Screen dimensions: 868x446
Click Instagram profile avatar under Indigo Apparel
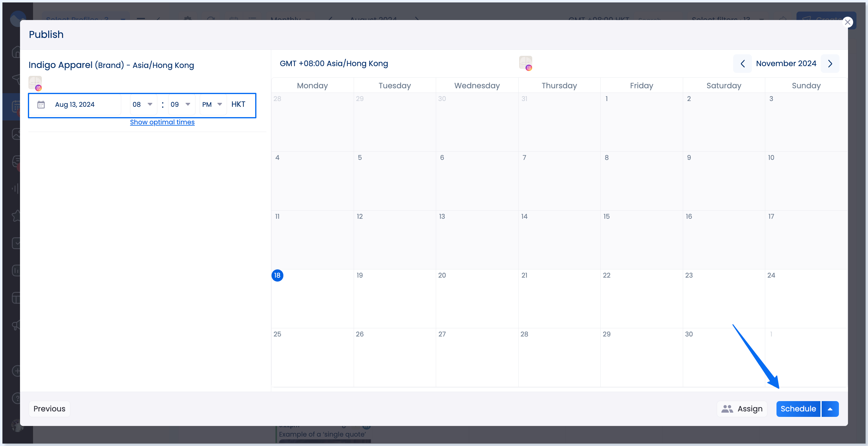[35, 83]
